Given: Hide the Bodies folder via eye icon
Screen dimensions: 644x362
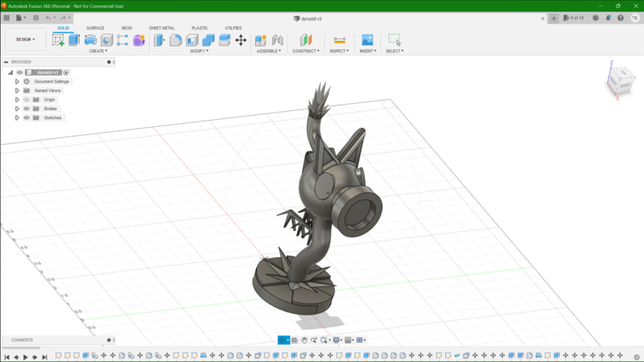Looking at the screenshot, I should pos(27,109).
